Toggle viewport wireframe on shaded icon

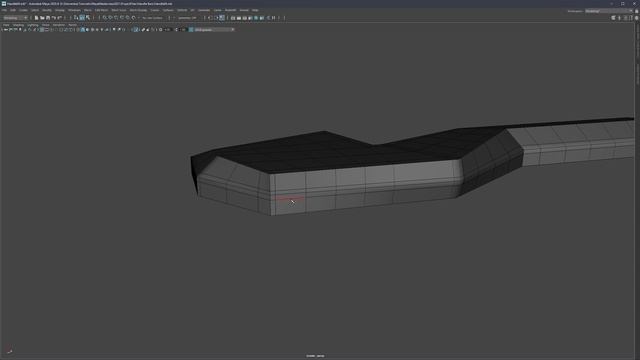tap(92, 29)
